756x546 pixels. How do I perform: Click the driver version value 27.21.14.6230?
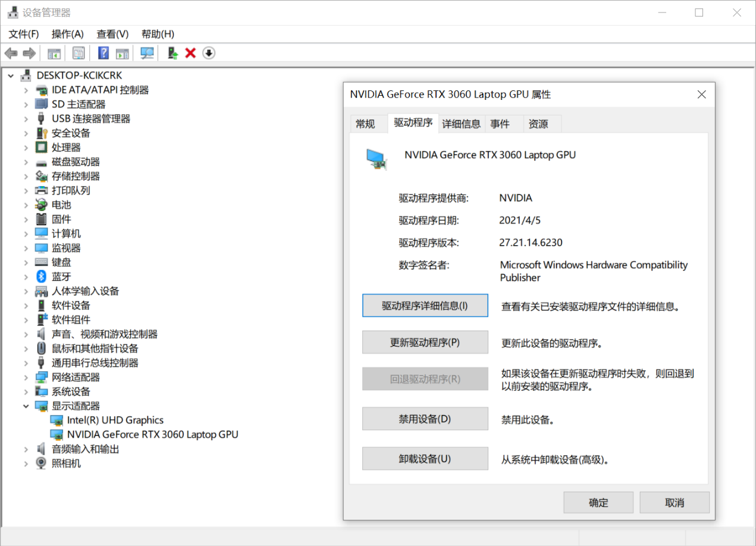pos(531,243)
